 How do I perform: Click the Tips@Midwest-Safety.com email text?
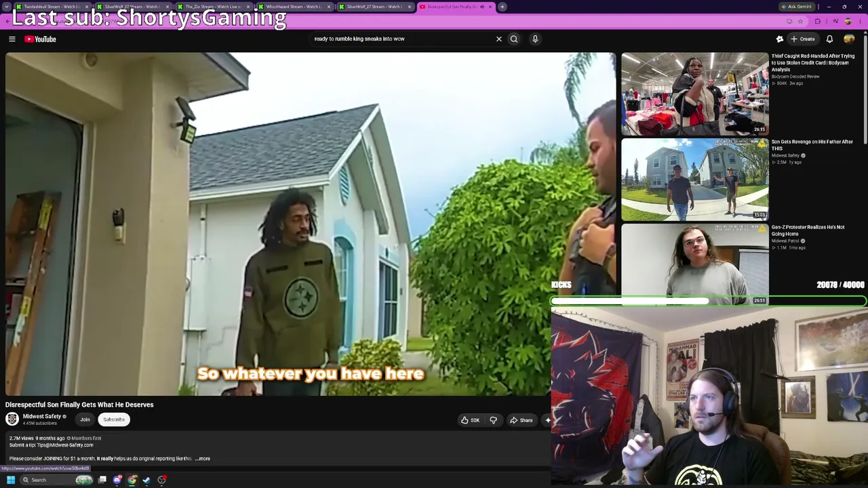[x=65, y=445]
